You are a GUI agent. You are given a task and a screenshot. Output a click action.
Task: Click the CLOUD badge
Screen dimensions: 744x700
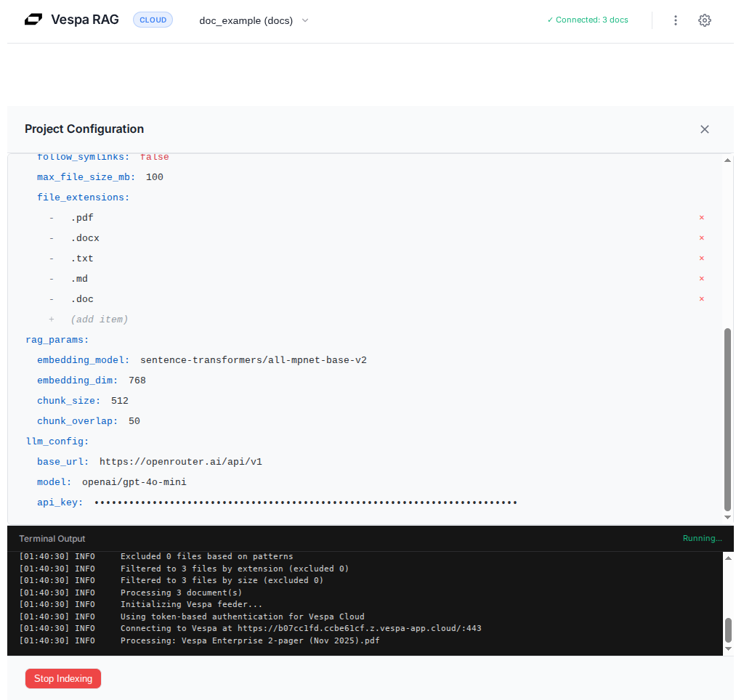(x=153, y=20)
